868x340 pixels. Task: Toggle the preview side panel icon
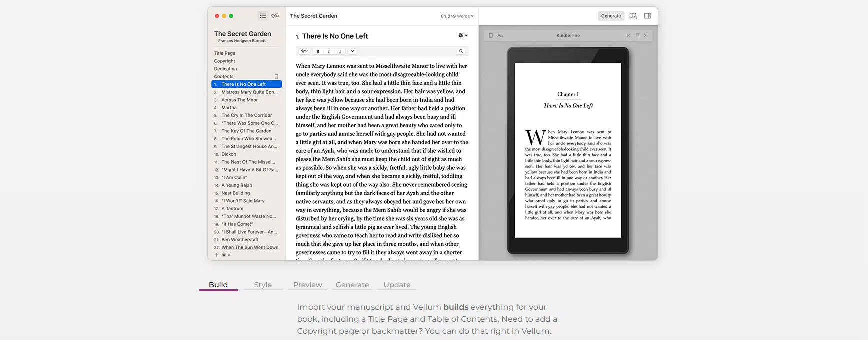648,16
